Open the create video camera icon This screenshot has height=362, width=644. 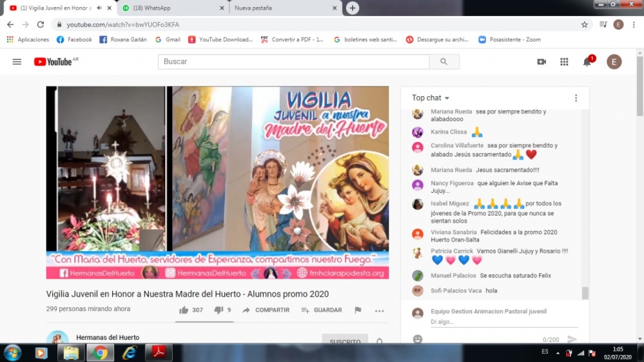542,62
